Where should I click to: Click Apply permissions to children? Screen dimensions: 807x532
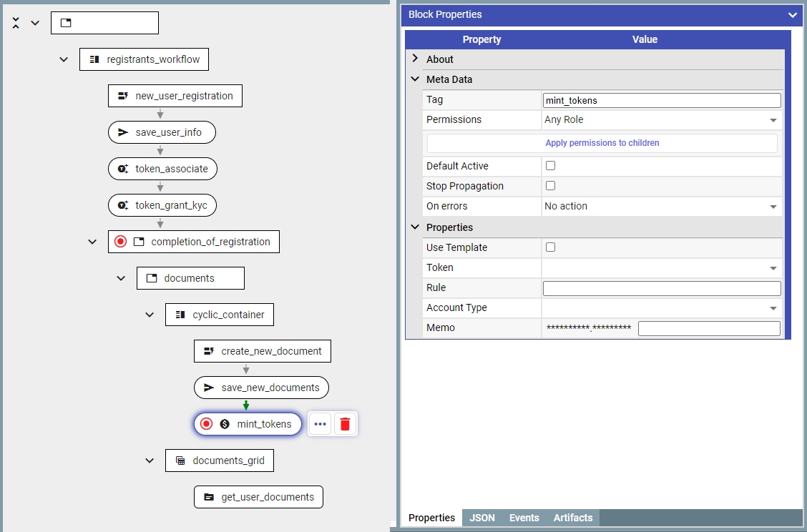click(x=602, y=143)
